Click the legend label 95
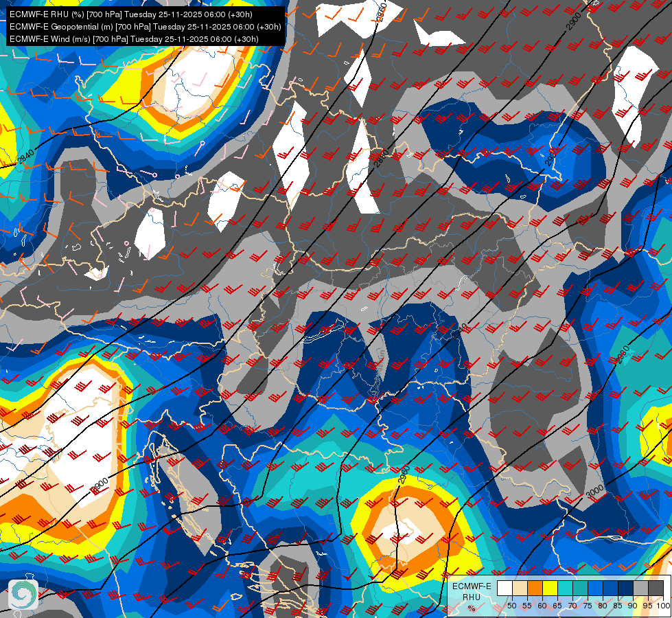Screen dimensions: 672x618 coord(648,606)
